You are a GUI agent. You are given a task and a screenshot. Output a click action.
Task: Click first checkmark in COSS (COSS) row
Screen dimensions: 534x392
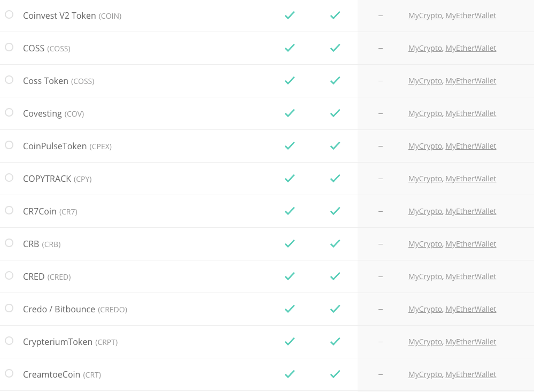[290, 48]
